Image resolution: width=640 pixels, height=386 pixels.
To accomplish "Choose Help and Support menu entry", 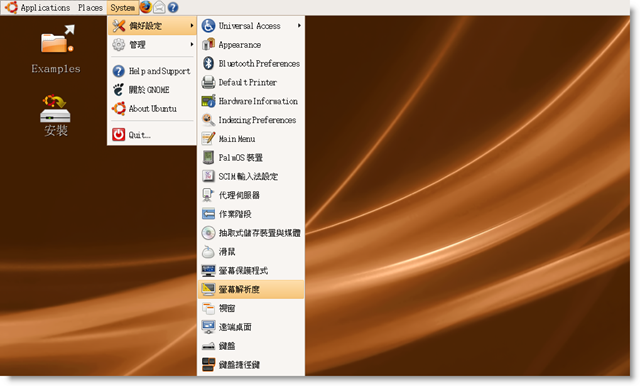I will click(x=152, y=71).
